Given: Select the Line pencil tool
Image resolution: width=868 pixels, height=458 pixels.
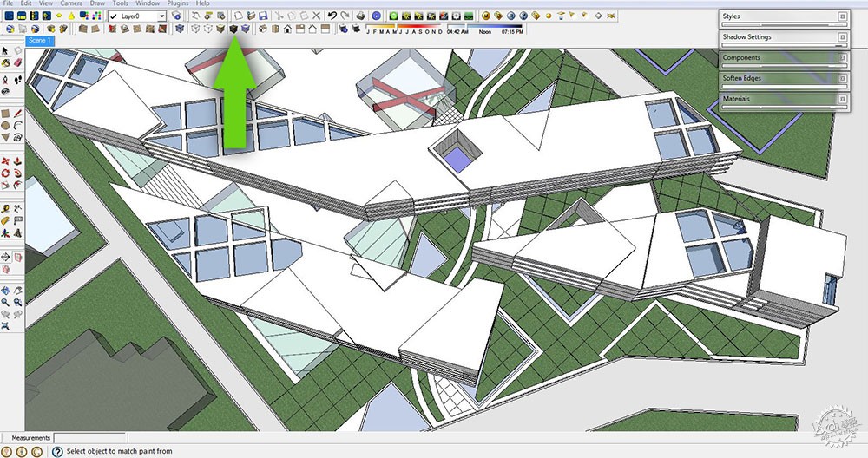Looking at the screenshot, I should point(17,113).
